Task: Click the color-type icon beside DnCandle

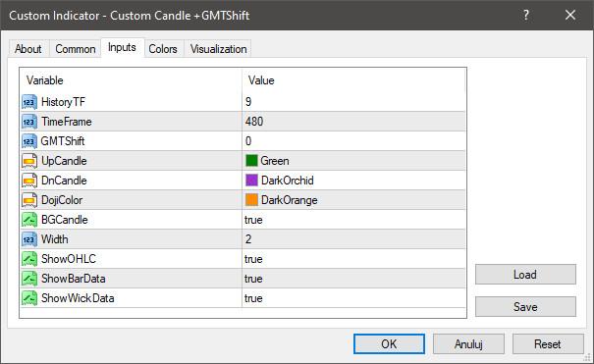Action: pyautogui.click(x=29, y=181)
